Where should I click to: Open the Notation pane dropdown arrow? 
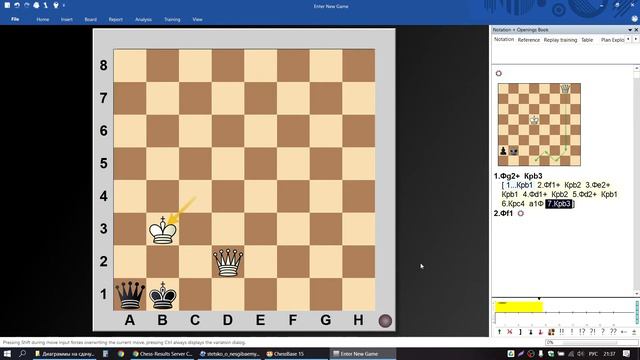tap(630, 30)
